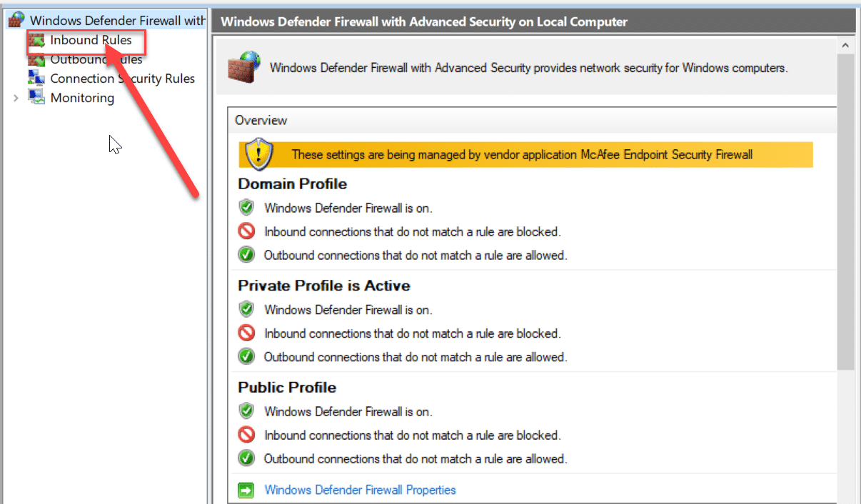Click the Domain Profile green firewall-on shield
Viewport: 861px width, 504px height.
[x=246, y=208]
